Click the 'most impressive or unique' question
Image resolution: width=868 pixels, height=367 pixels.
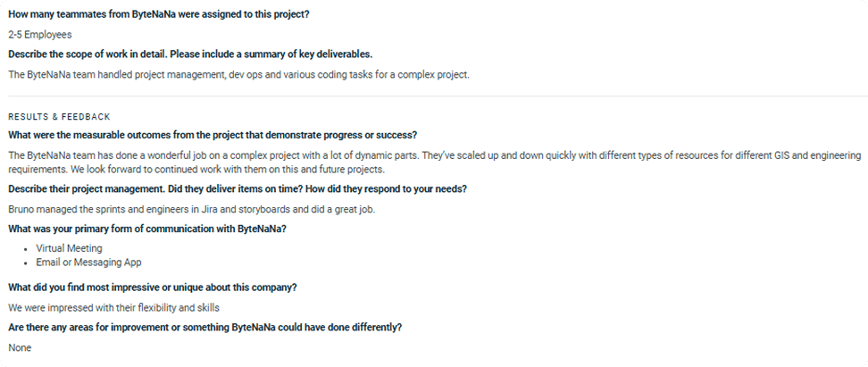point(152,288)
